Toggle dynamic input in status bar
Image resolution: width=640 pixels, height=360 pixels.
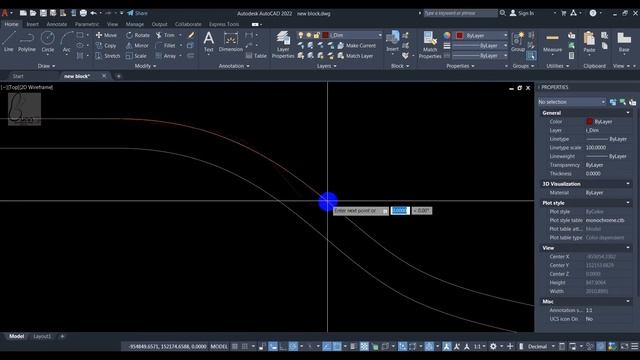click(x=273, y=347)
